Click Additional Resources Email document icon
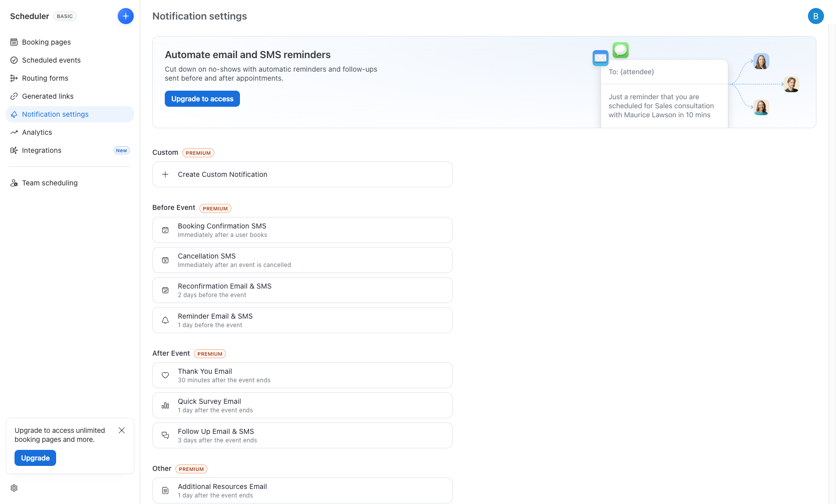The image size is (836, 504). pos(165,490)
